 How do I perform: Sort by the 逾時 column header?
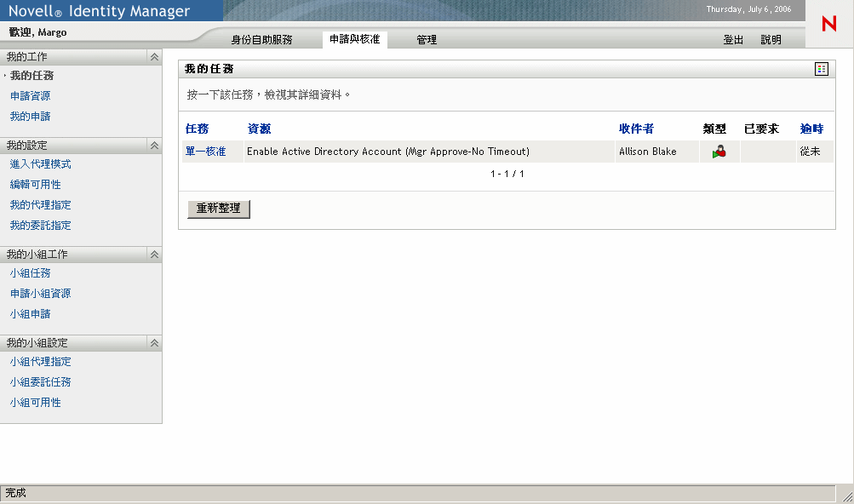[x=811, y=129]
